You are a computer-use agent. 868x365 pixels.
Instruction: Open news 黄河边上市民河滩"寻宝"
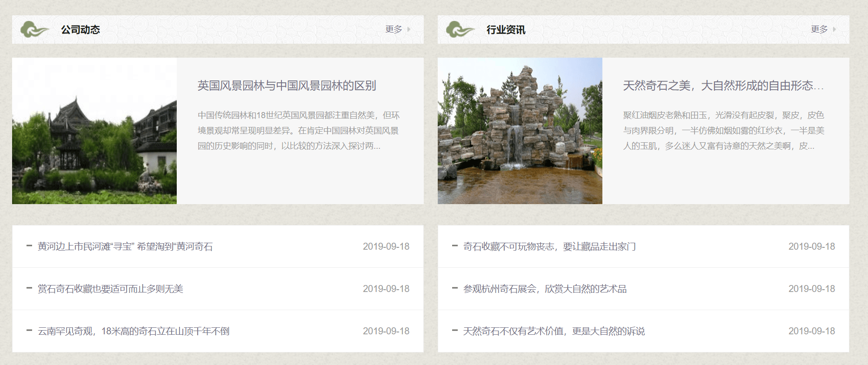[x=125, y=246]
